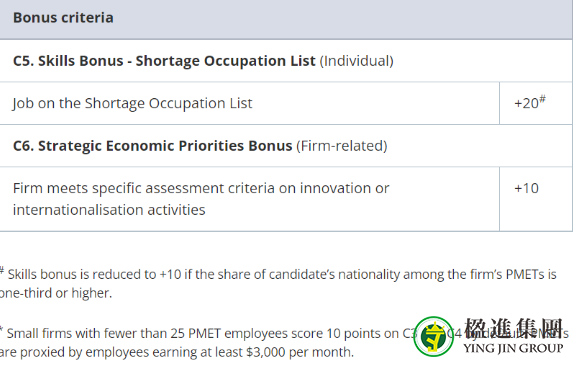
Task: Click the YING JIN GROUP text label
Action: point(513,348)
